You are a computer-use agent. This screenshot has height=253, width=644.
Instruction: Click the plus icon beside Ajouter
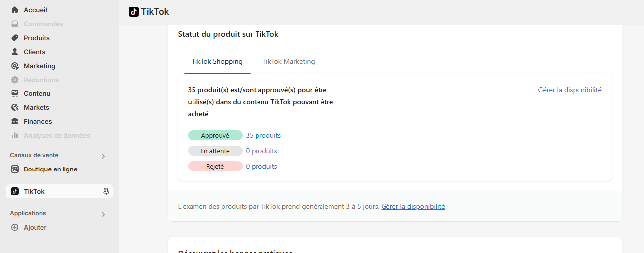pos(15,227)
